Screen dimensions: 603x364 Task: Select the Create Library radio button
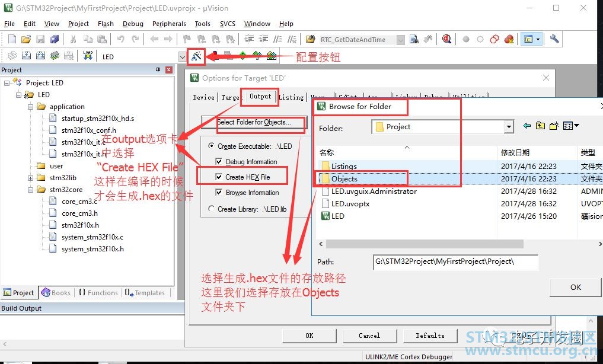(211, 209)
